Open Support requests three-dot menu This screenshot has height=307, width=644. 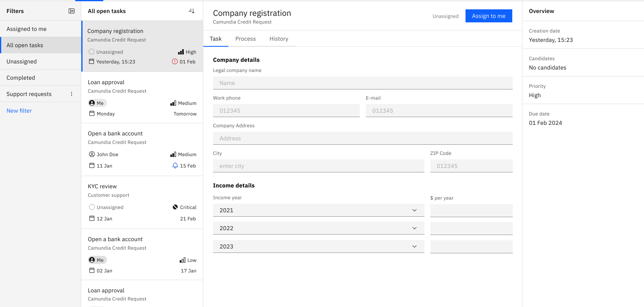72,94
